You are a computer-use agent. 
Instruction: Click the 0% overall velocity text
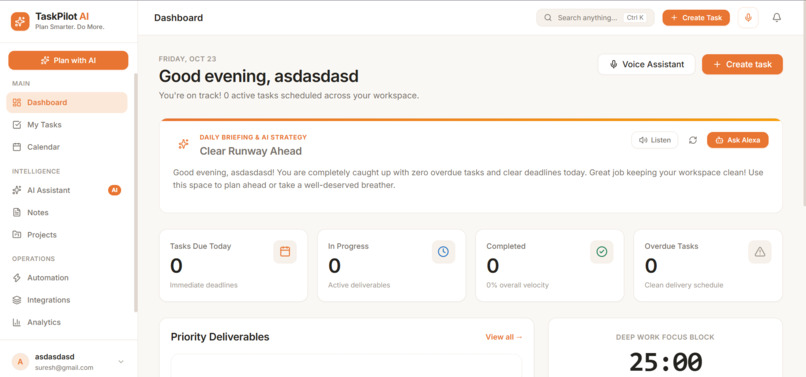pyautogui.click(x=518, y=285)
